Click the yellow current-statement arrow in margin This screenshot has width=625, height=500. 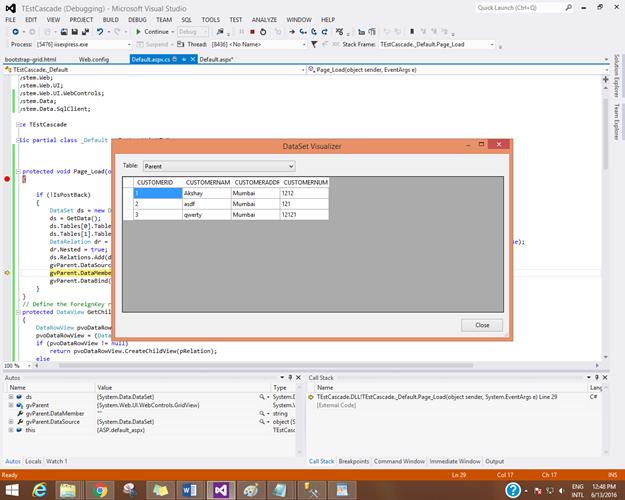tap(7, 272)
